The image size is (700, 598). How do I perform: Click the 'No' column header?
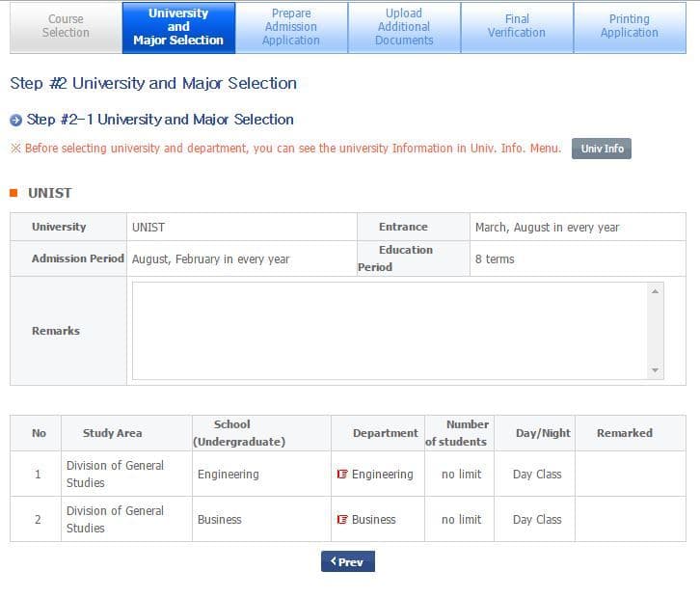click(36, 433)
